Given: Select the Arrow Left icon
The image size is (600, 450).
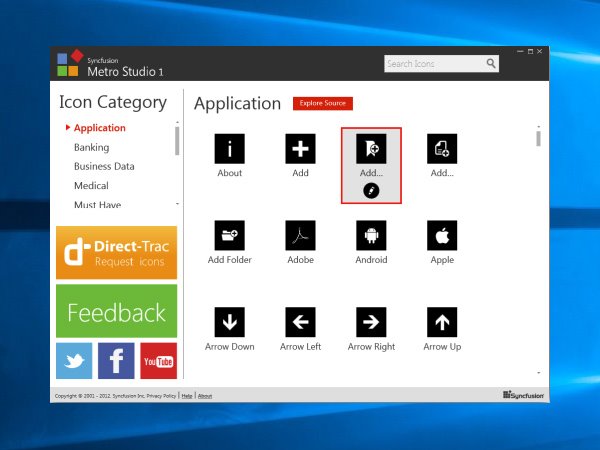Looking at the screenshot, I should tap(300, 322).
